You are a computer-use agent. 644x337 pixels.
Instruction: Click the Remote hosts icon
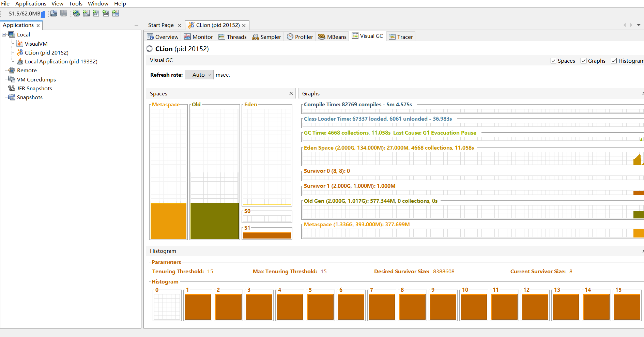tap(12, 70)
